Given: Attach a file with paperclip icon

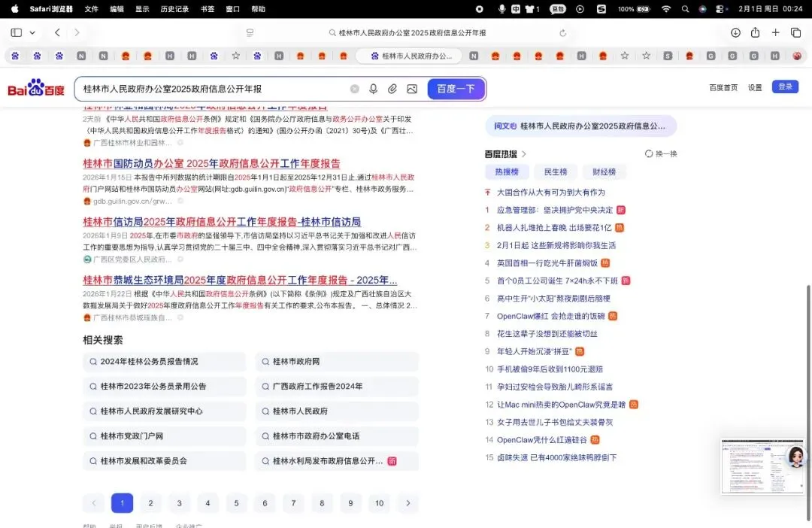Looking at the screenshot, I should tap(392, 89).
